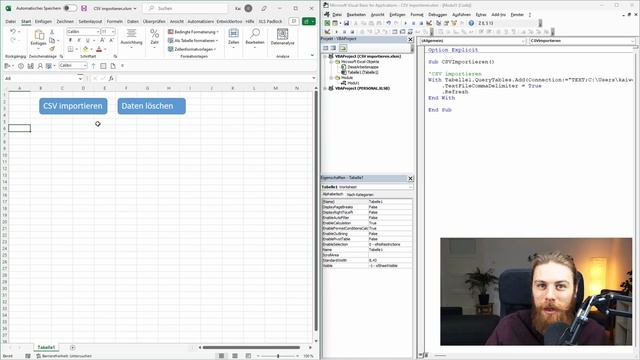The width and height of the screenshot is (640, 360).
Task: Switch to Nach Kategorien properties tab
Action: (x=360, y=195)
